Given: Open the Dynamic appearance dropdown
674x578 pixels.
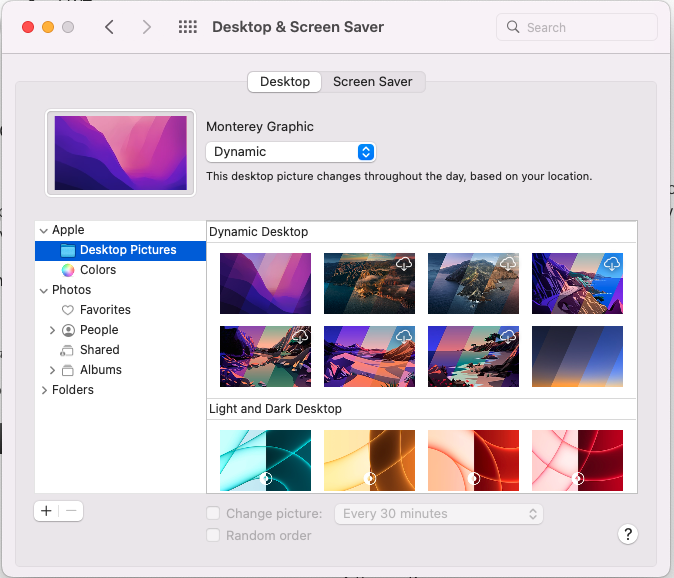Looking at the screenshot, I should pyautogui.click(x=291, y=152).
